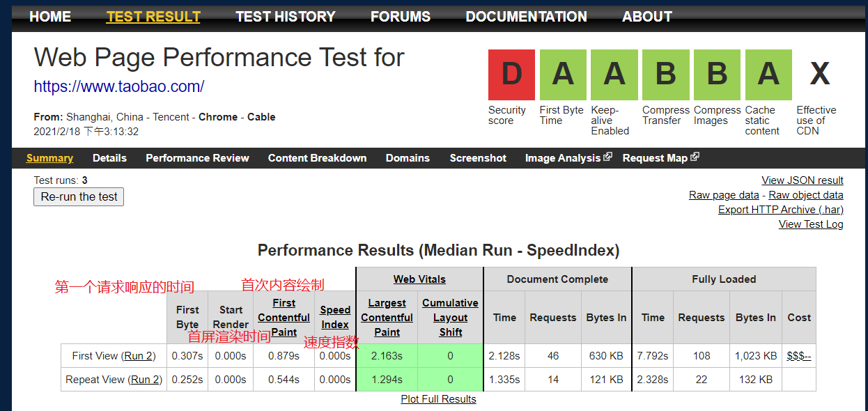The width and height of the screenshot is (868, 411).
Task: Click the 108 requests cell
Action: (702, 356)
